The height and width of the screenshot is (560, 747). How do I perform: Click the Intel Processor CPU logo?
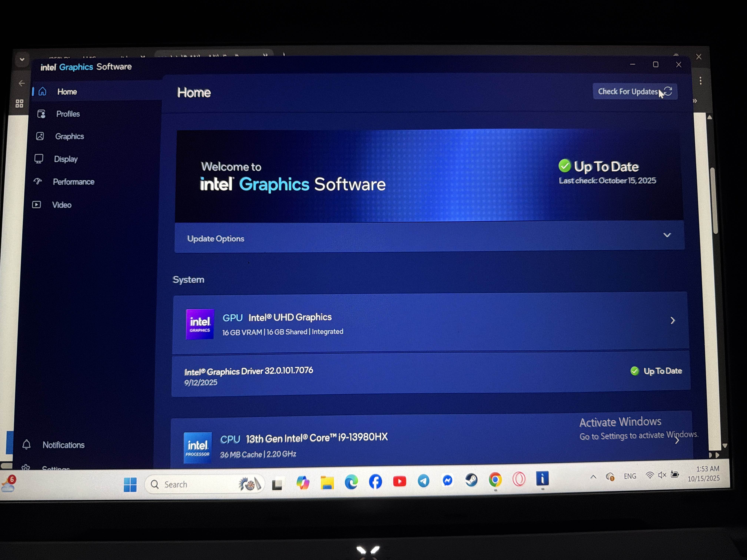pyautogui.click(x=198, y=448)
